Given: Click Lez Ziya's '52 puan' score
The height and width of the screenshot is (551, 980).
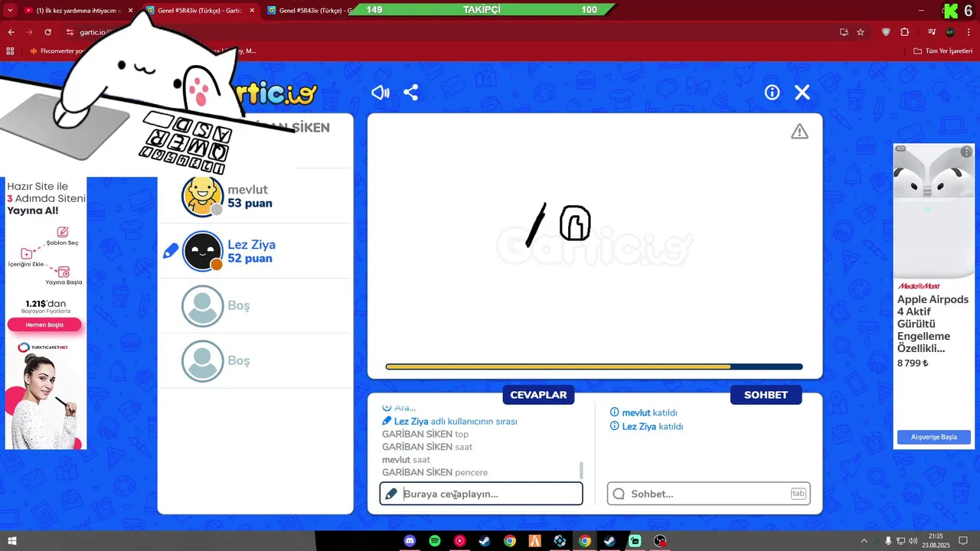Looking at the screenshot, I should tap(250, 259).
